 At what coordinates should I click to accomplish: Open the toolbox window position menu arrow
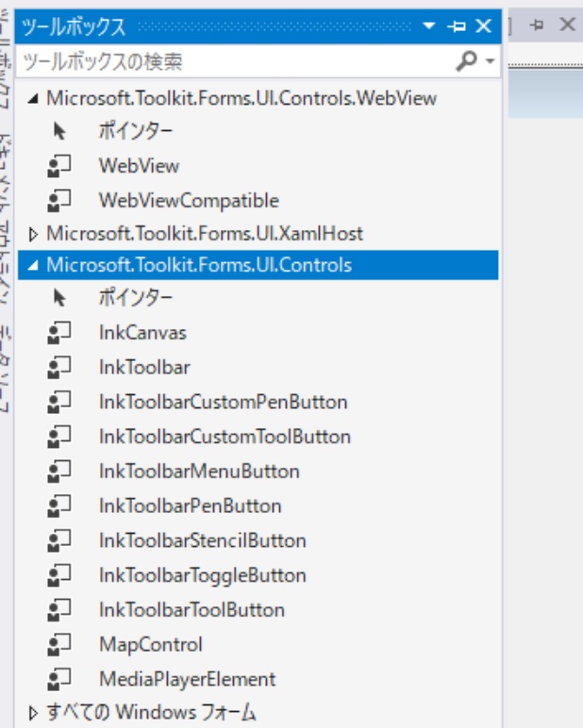tap(429, 25)
